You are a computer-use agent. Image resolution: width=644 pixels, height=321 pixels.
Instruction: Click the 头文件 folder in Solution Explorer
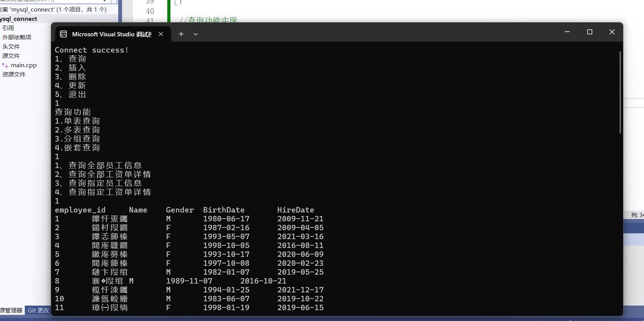coord(11,47)
